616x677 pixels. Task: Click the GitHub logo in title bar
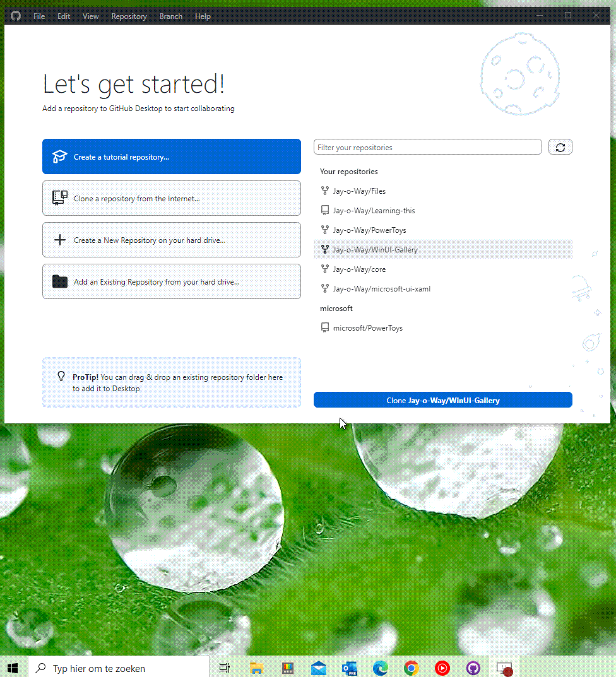point(16,16)
